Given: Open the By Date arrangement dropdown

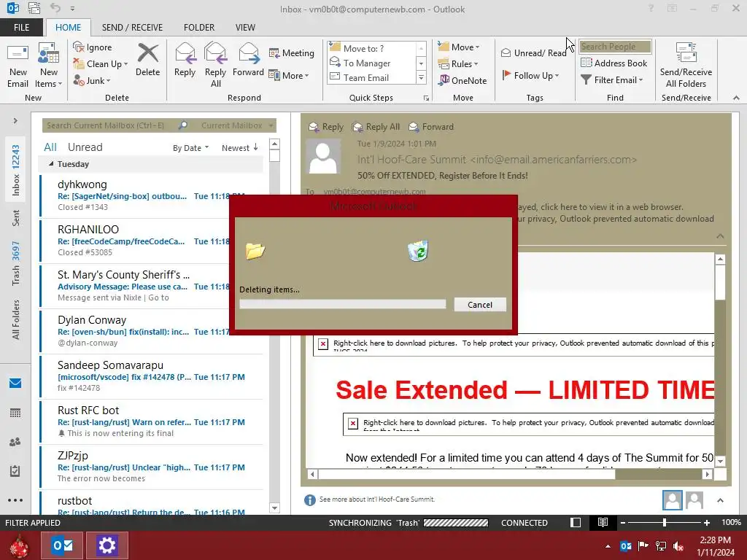Looking at the screenshot, I should 190,148.
